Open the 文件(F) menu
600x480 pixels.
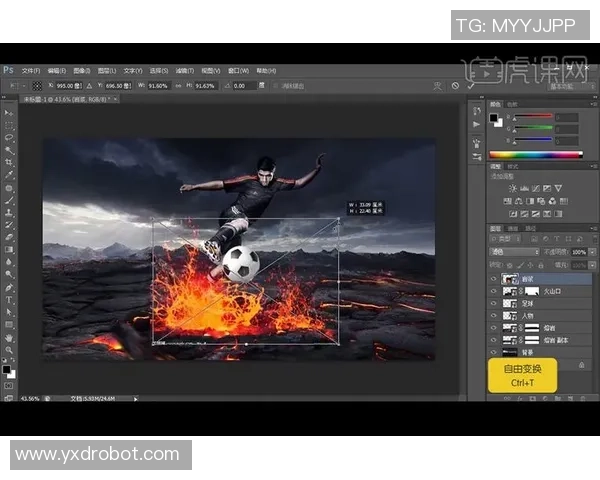click(31, 71)
